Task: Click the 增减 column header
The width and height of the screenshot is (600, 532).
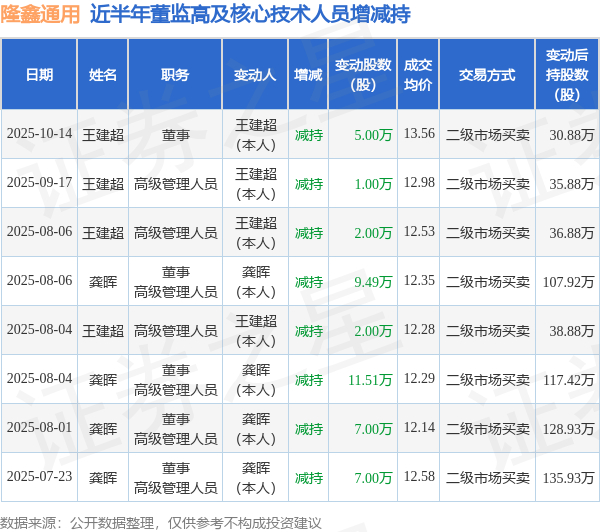Action: tap(308, 75)
